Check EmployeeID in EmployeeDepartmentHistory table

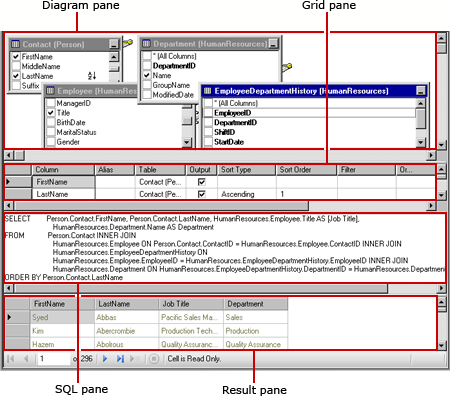[208, 113]
